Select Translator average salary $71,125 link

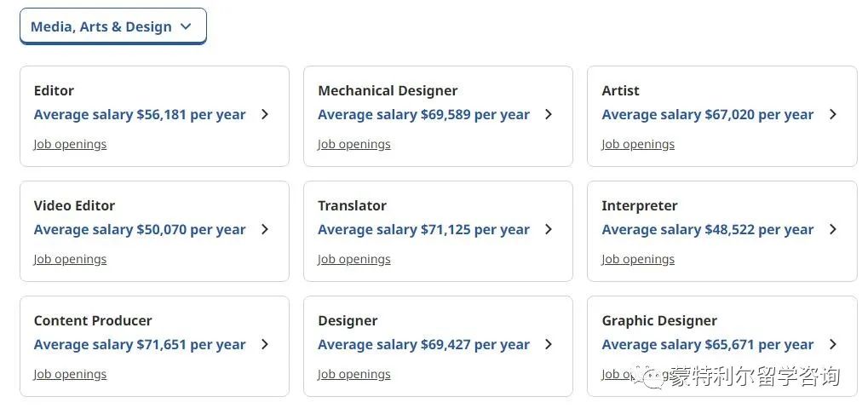(x=423, y=230)
